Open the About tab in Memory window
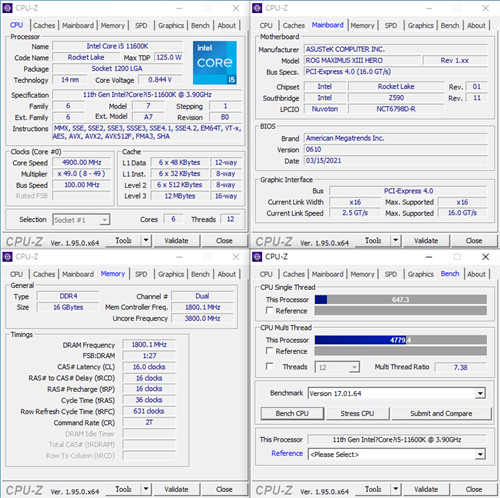500x498 pixels. coord(227,274)
